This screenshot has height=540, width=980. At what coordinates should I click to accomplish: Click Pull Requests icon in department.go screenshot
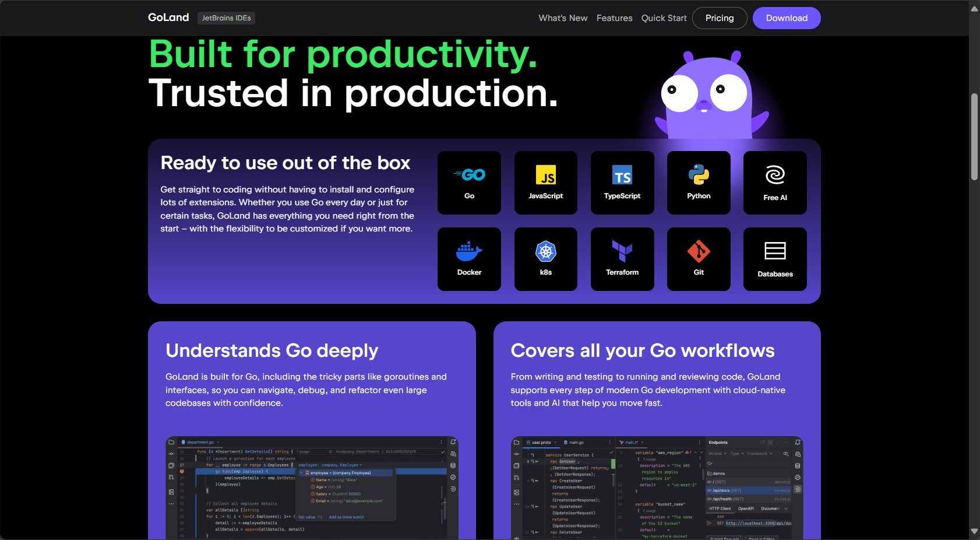[171, 477]
